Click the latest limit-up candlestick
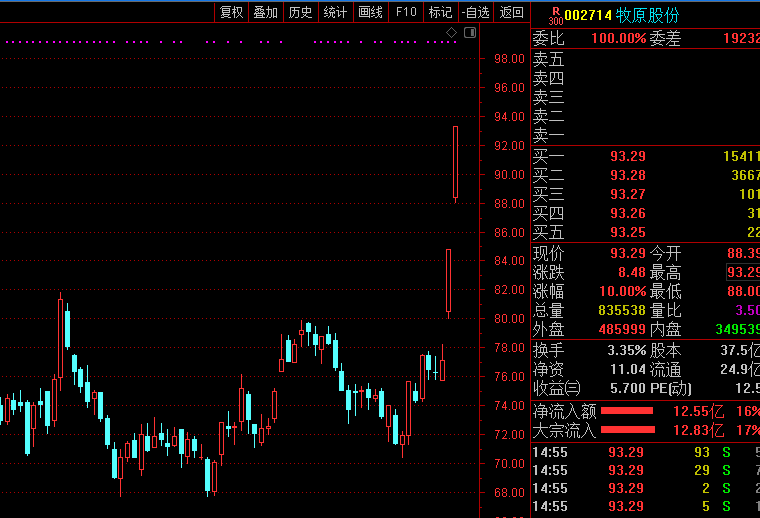760x518 pixels. point(456,162)
